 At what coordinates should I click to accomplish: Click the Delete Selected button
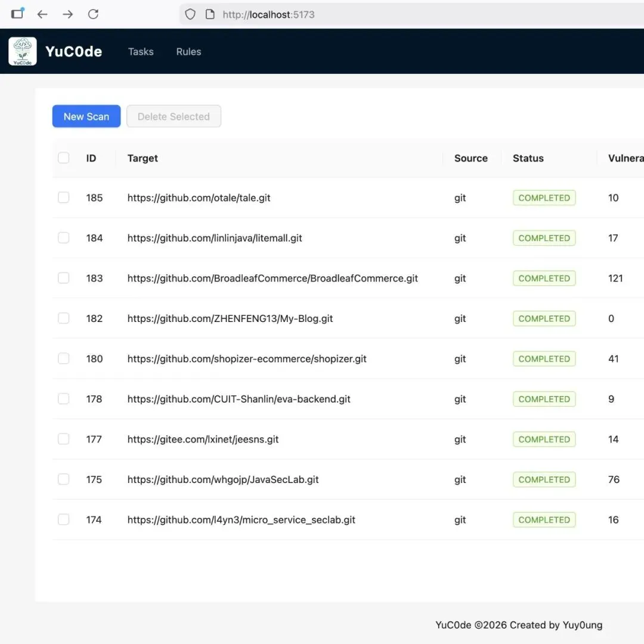tap(174, 116)
